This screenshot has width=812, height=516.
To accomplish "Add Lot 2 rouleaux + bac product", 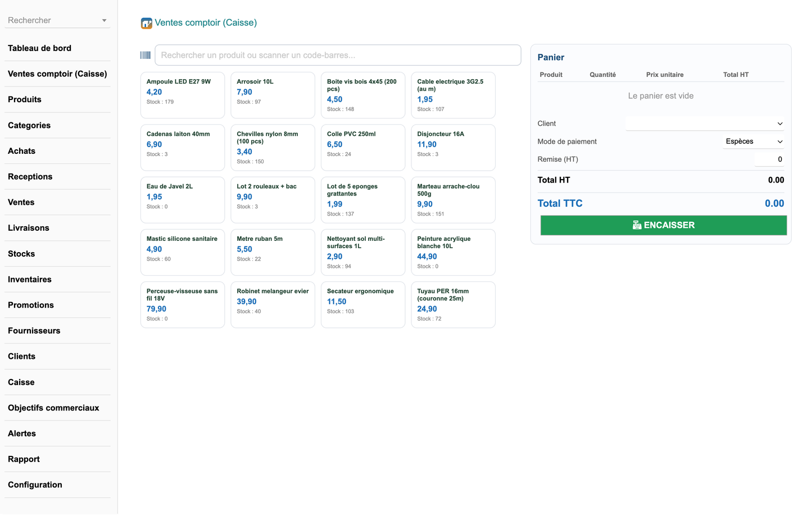I will [x=273, y=200].
